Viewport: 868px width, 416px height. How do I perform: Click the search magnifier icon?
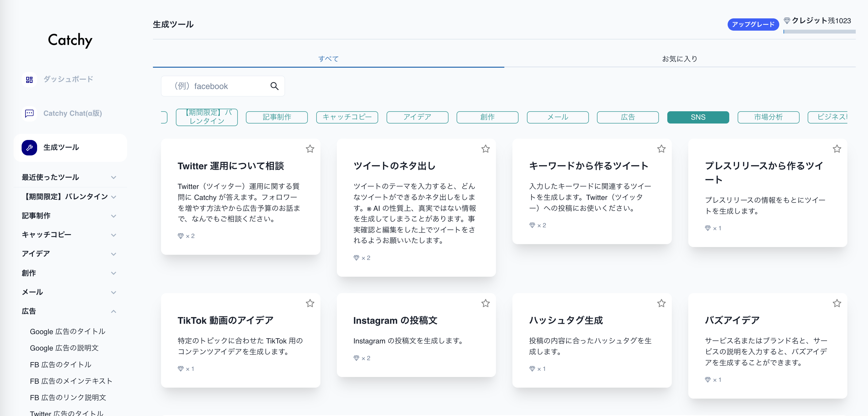[x=274, y=86]
